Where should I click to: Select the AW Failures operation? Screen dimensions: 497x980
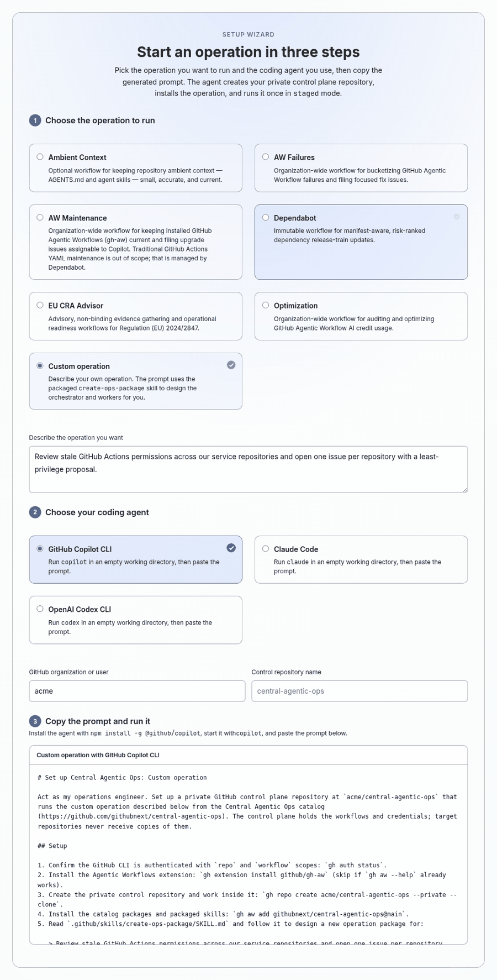pos(266,157)
